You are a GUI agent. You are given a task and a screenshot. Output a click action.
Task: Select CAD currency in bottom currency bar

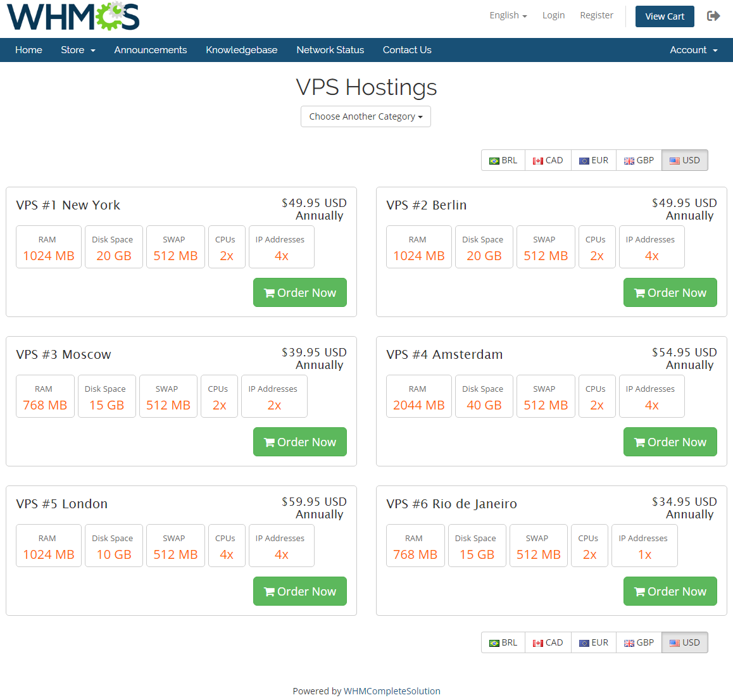548,642
